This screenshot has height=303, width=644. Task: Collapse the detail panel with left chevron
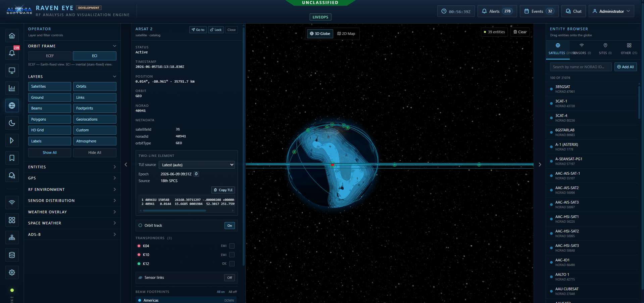point(126,165)
